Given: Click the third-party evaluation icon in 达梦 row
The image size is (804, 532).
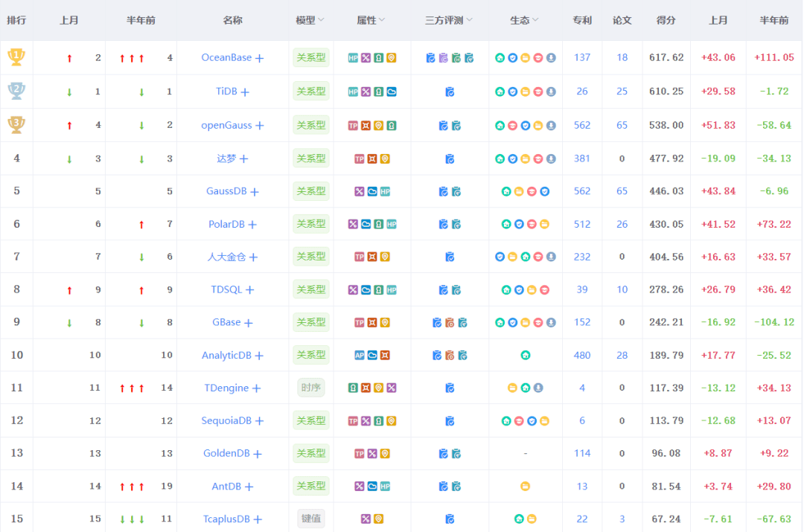Looking at the screenshot, I should pyautogui.click(x=450, y=159).
